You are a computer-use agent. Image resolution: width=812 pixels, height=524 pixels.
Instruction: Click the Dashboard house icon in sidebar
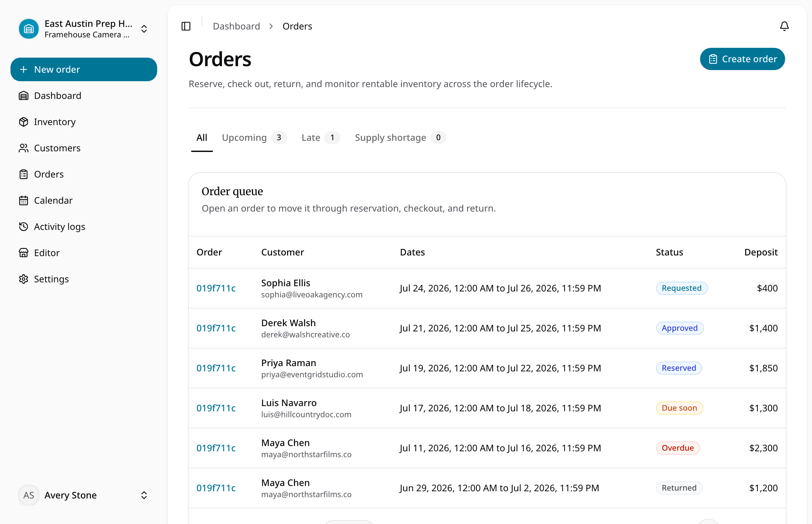[24, 96]
